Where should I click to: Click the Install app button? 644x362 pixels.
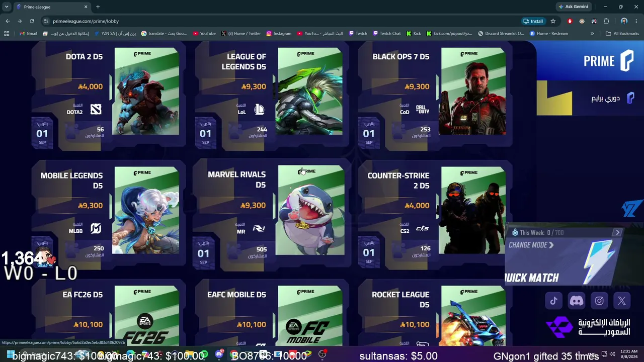click(533, 21)
